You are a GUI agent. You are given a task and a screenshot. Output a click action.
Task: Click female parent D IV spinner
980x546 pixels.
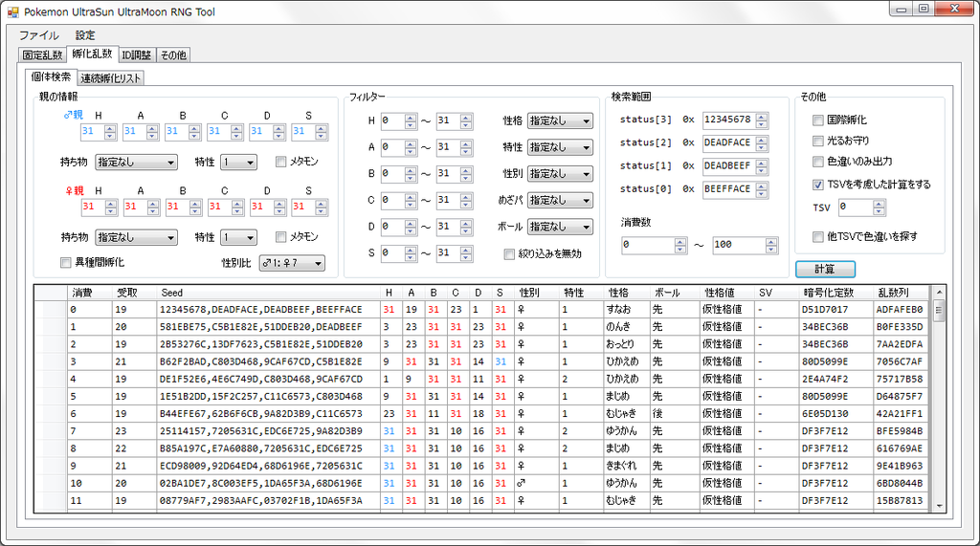[x=279, y=207]
